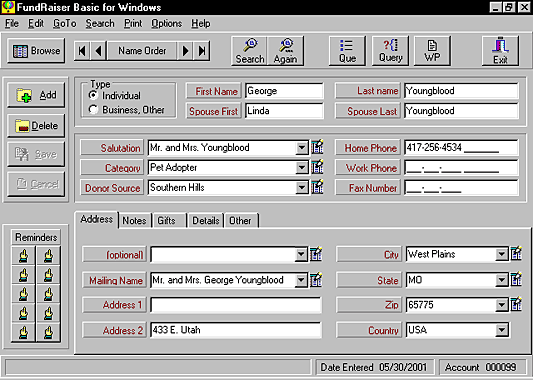
Task: Select the Address tab
Action: coord(97,219)
